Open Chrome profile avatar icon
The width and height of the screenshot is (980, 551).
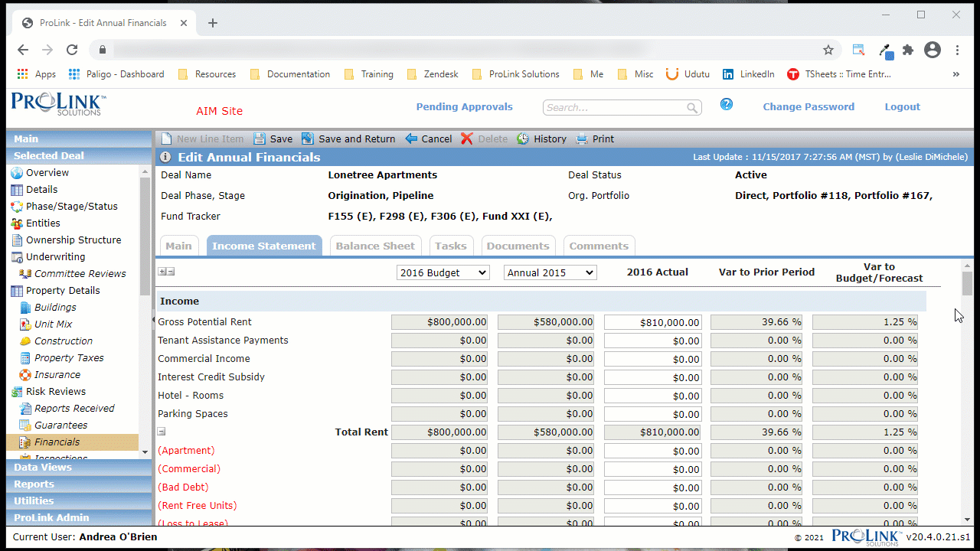pyautogui.click(x=932, y=50)
